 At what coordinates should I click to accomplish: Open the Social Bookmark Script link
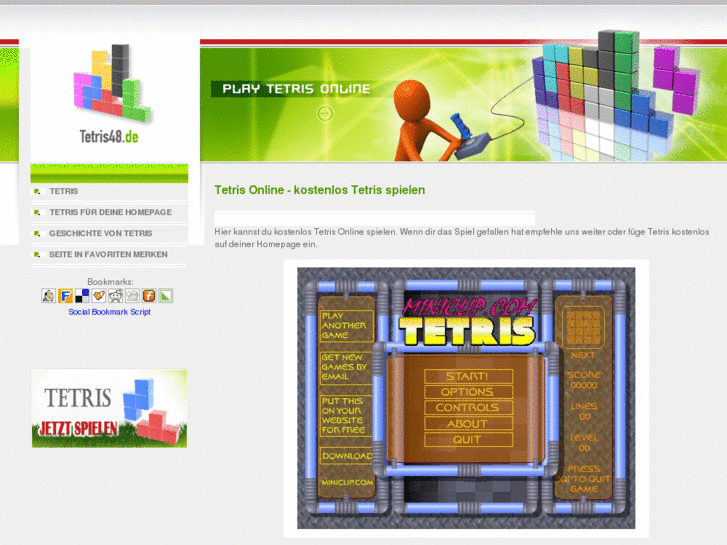109,312
